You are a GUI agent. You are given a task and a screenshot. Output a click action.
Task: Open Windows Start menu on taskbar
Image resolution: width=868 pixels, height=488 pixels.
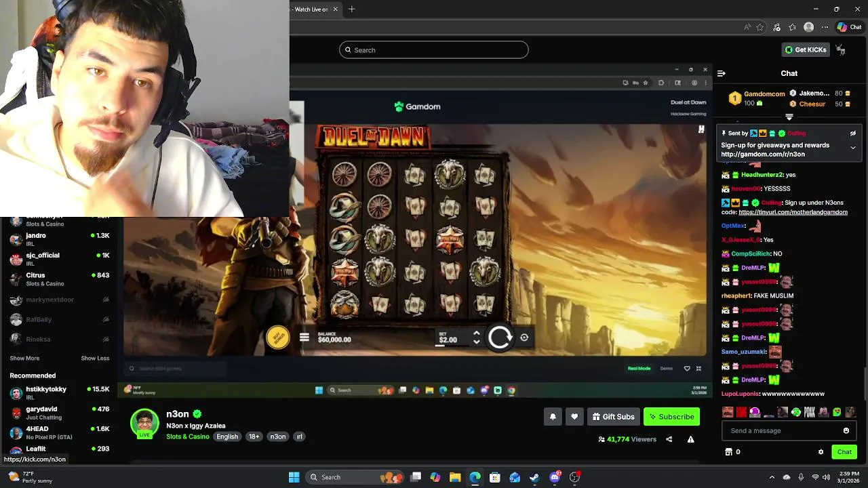[294, 477]
